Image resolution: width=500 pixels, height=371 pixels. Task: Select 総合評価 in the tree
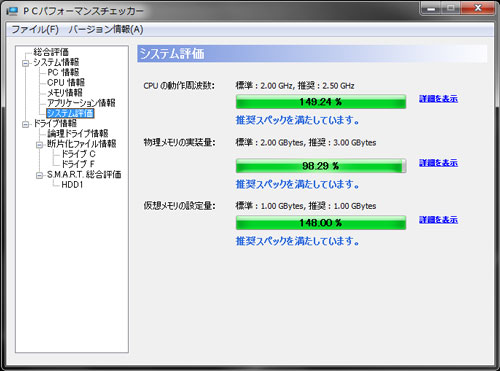[51, 52]
